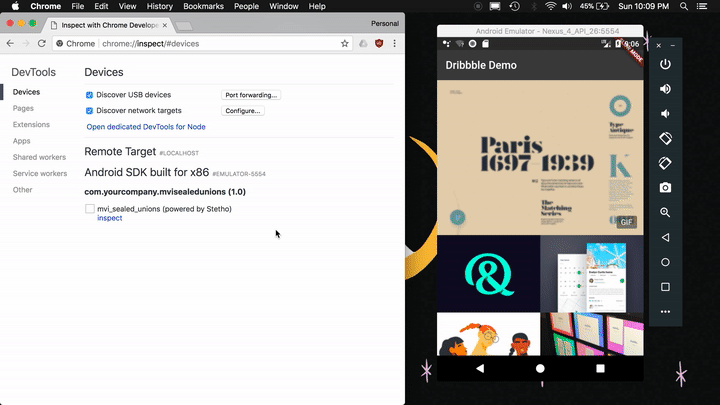Open Apple menu in menu bar
The width and height of the screenshot is (720, 405).
coord(15,6)
